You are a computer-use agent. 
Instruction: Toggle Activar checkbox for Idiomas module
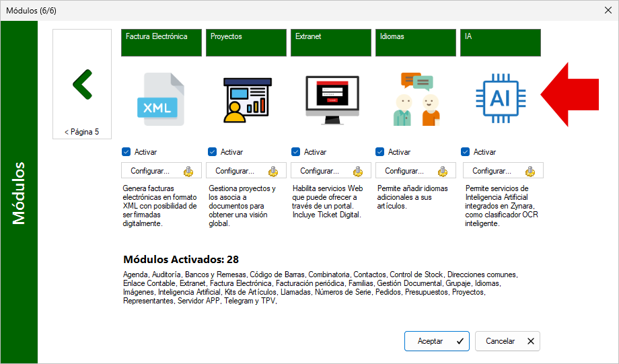click(379, 152)
